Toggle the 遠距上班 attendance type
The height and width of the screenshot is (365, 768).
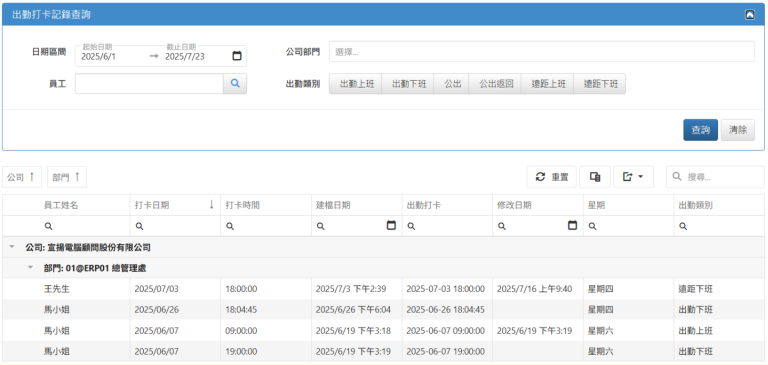[547, 84]
